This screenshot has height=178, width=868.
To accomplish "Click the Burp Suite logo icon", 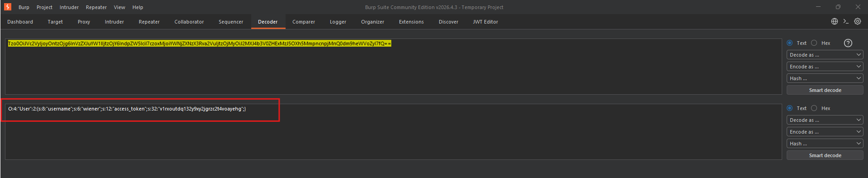I will 8,7.
